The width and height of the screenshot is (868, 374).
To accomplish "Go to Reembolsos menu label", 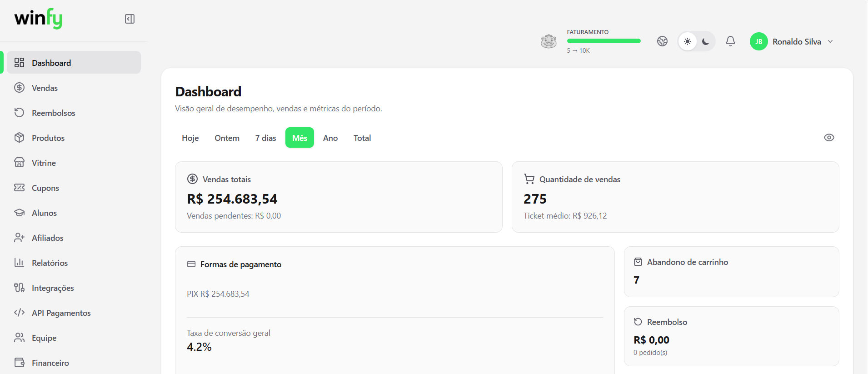I will coord(54,113).
